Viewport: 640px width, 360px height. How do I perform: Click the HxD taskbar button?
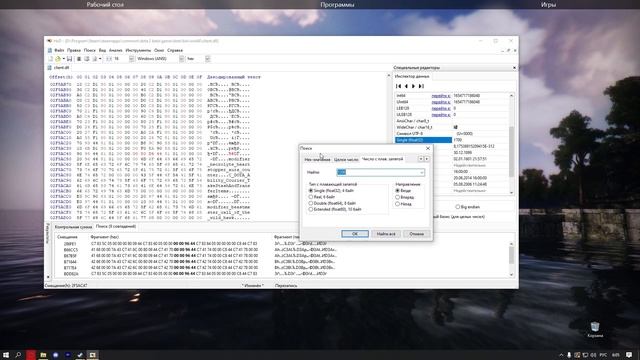92,355
